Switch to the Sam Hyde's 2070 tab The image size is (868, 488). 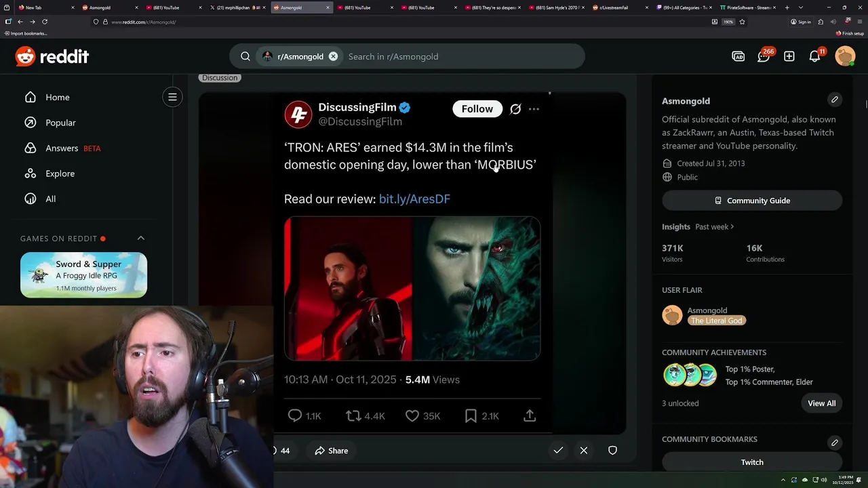point(557,7)
